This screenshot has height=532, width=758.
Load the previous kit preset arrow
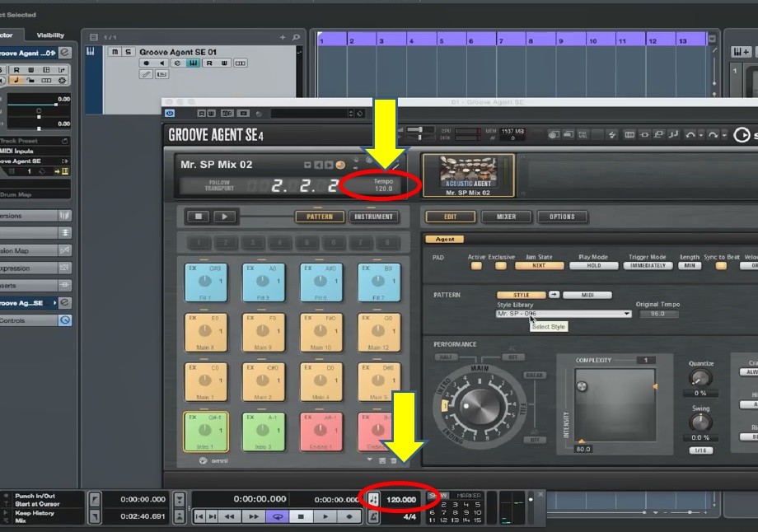point(319,166)
